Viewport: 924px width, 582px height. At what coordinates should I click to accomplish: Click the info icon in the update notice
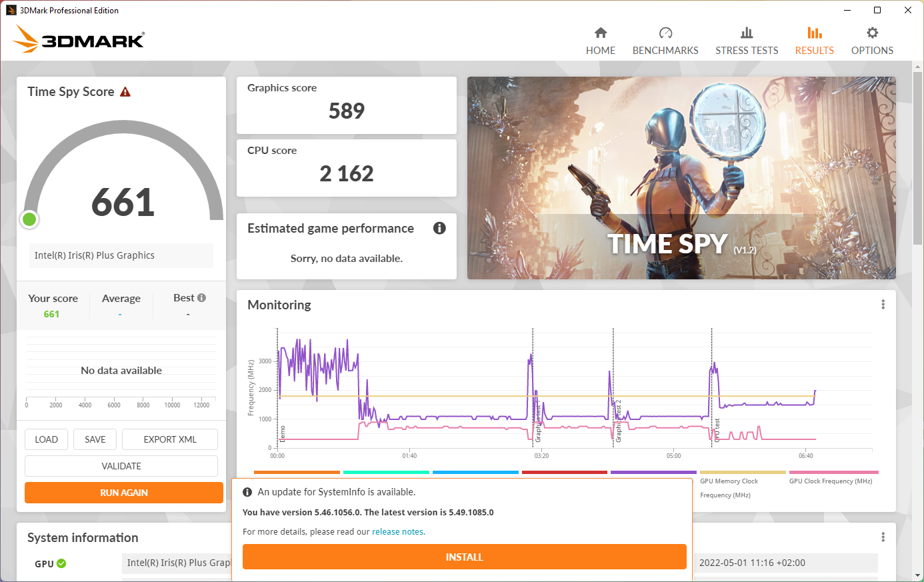click(x=247, y=492)
